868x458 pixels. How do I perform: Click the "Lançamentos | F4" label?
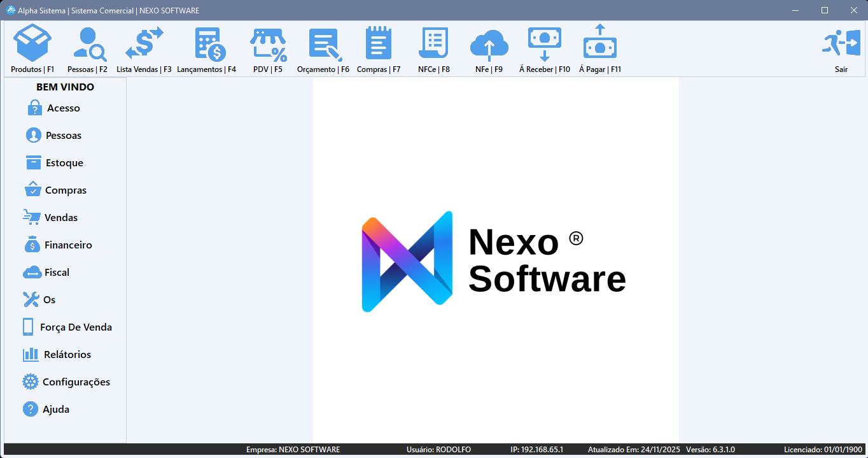tap(206, 69)
